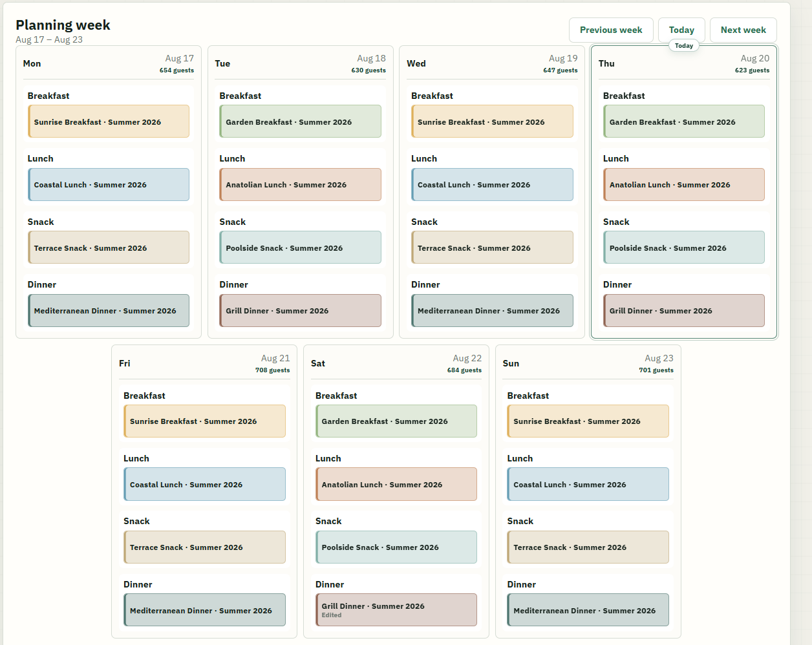Open Thursday's Garden Breakfast card
Image resolution: width=812 pixels, height=645 pixels.
pos(684,122)
